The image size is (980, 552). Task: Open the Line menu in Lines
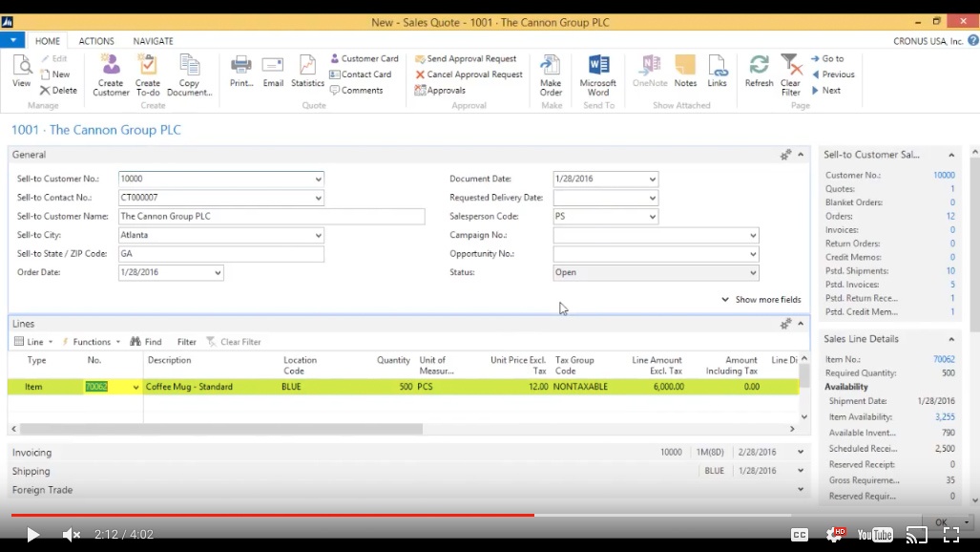(x=33, y=342)
